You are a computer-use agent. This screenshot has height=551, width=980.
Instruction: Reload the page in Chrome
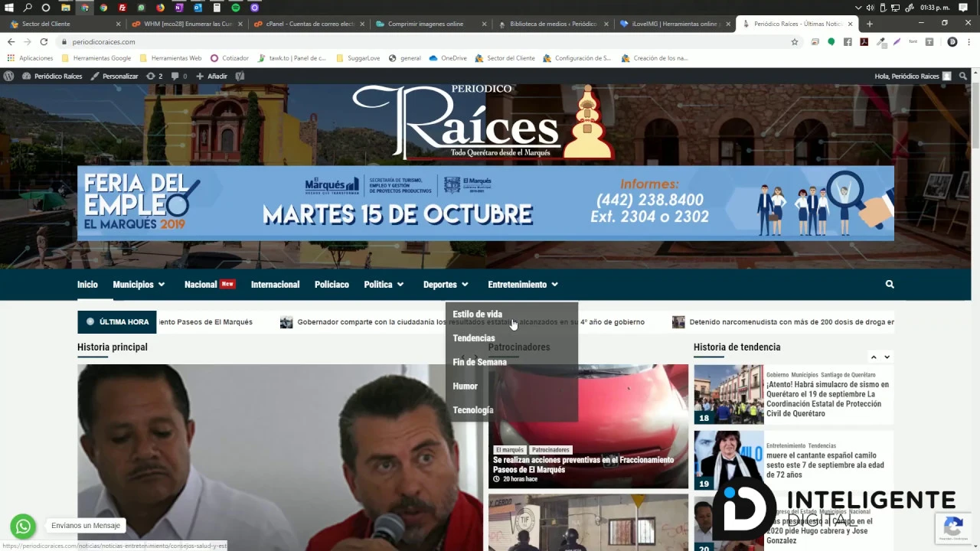click(44, 42)
